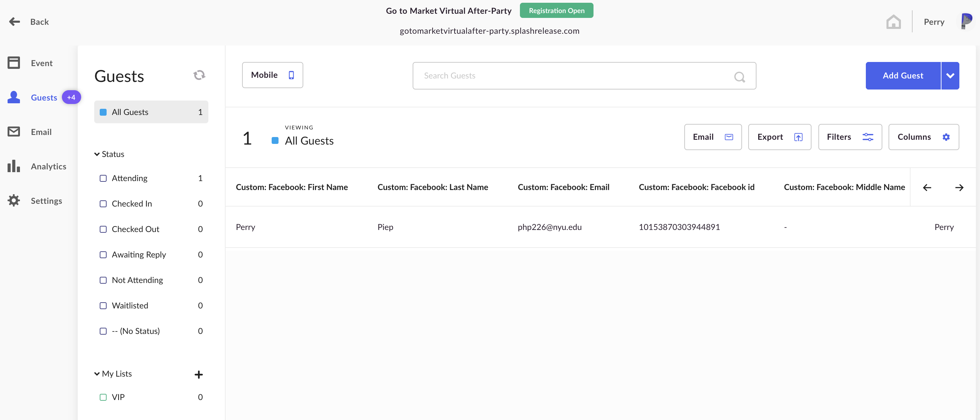
Task: Click the Add Guest button
Action: (x=903, y=76)
